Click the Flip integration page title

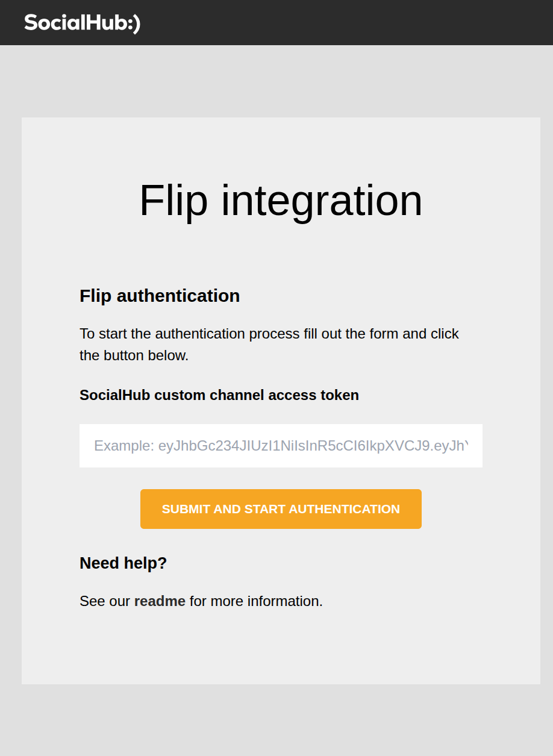pos(280,201)
